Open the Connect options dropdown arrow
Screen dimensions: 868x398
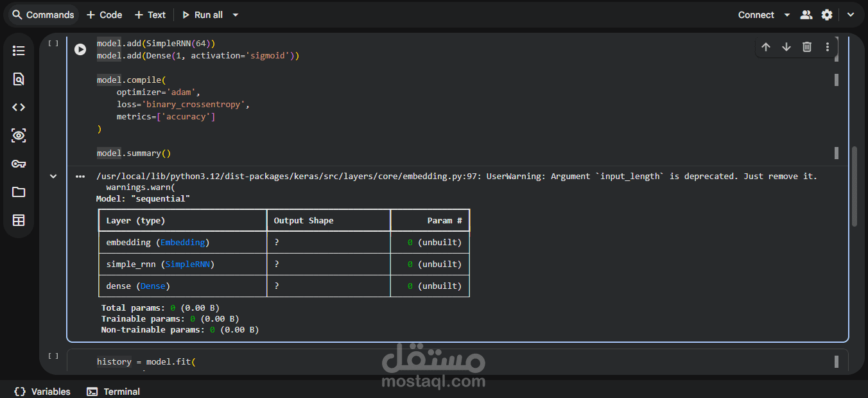pos(787,15)
